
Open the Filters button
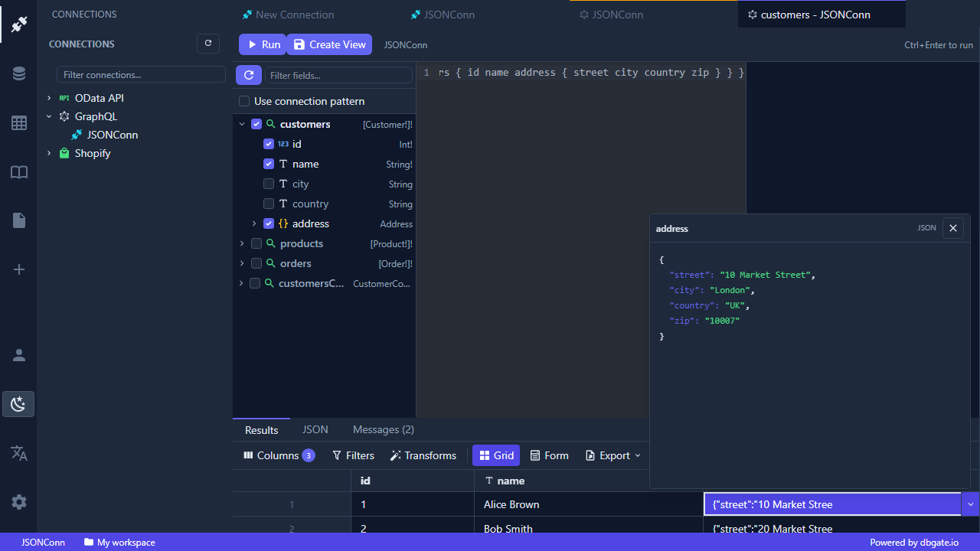pos(353,455)
